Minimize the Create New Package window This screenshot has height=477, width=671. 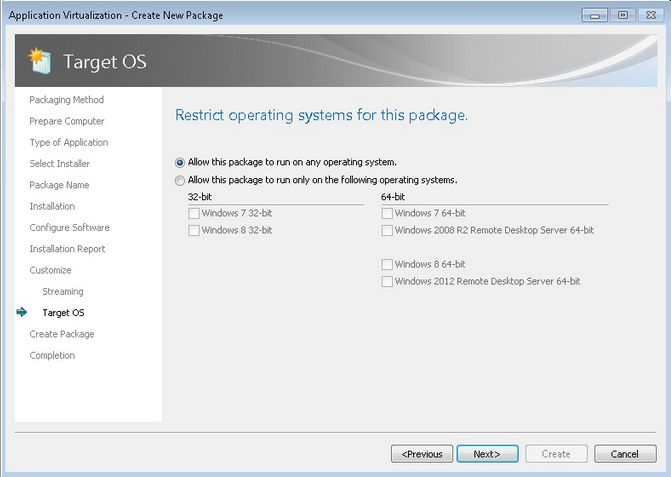click(x=597, y=15)
